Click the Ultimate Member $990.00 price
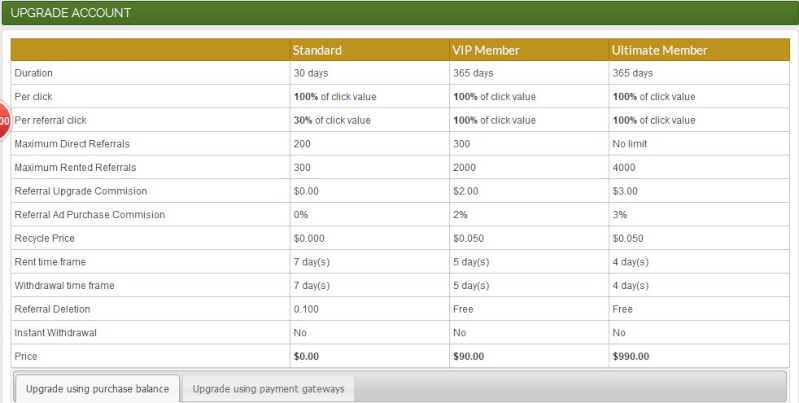The width and height of the screenshot is (799, 403). coord(630,356)
